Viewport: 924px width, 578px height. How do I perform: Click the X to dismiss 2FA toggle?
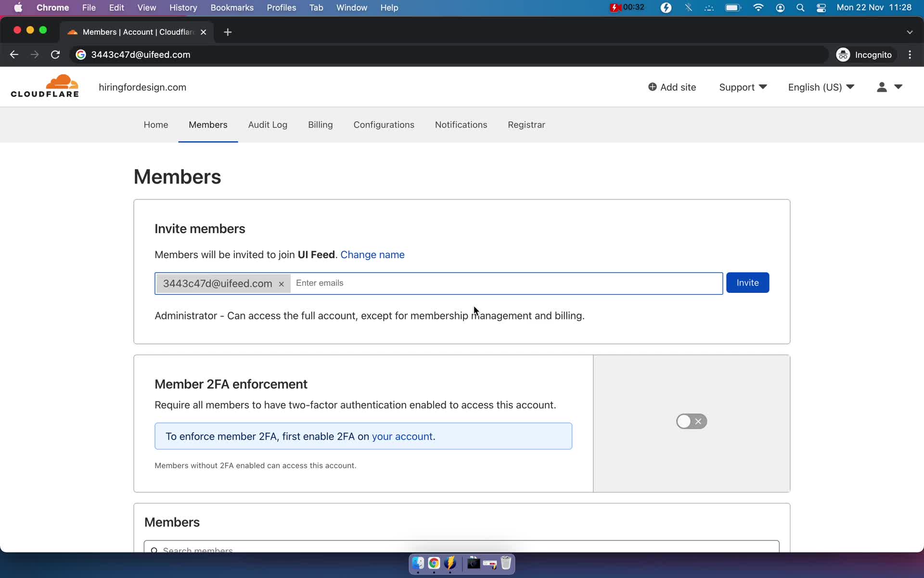[698, 421]
